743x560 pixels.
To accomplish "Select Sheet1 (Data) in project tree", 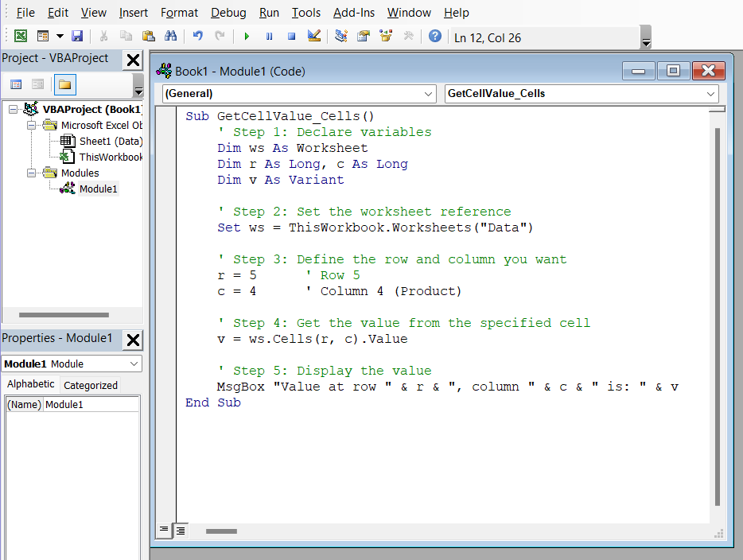I will click(110, 141).
